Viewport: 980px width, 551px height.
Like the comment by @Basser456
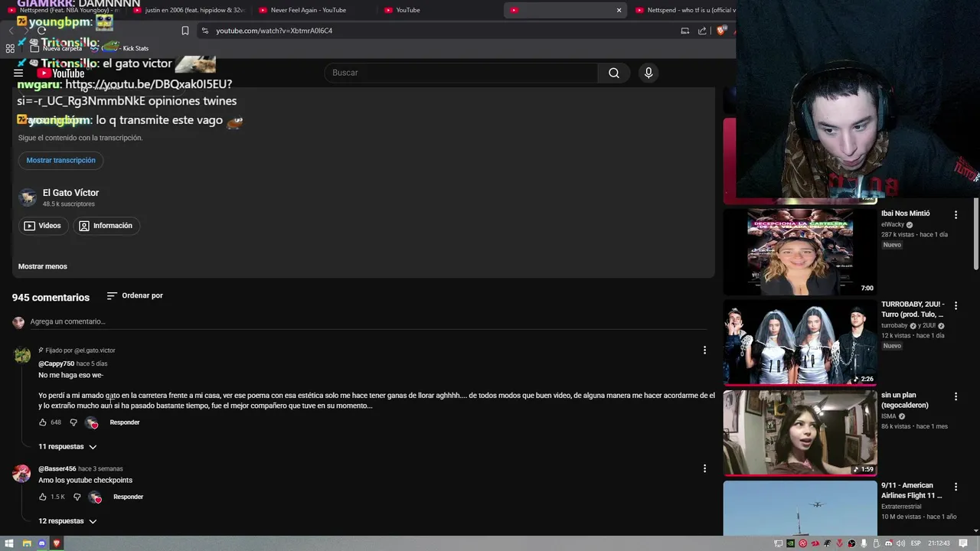[x=43, y=497]
